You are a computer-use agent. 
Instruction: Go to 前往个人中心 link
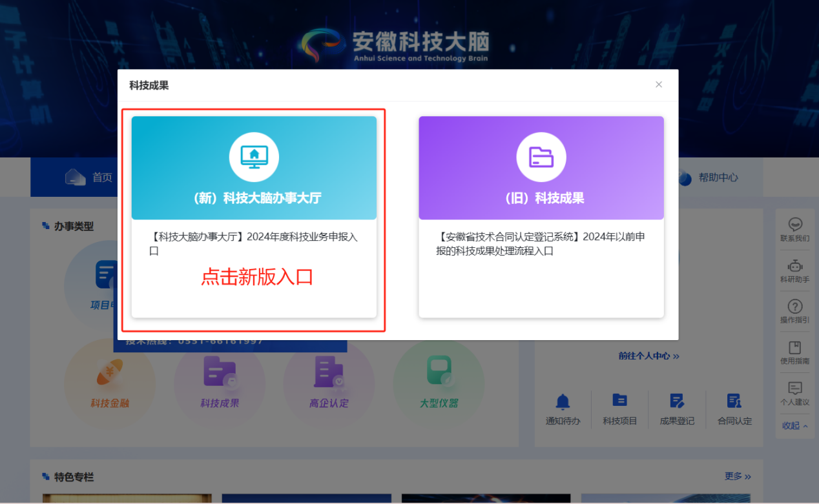[648, 356]
